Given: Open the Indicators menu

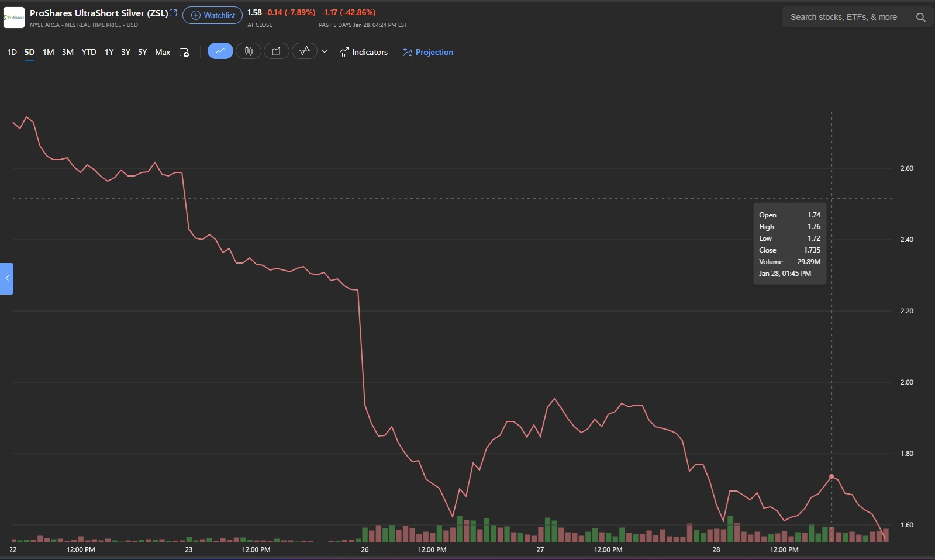Looking at the screenshot, I should 363,52.
